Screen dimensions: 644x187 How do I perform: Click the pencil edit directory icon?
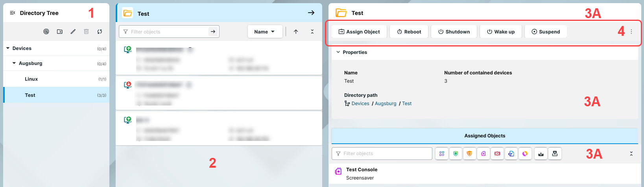pos(73,31)
